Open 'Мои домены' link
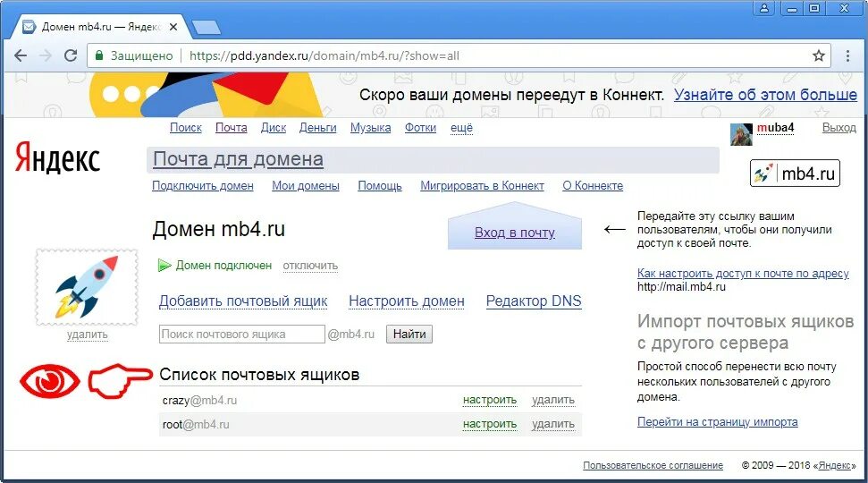The width and height of the screenshot is (868, 483). pyautogui.click(x=306, y=186)
